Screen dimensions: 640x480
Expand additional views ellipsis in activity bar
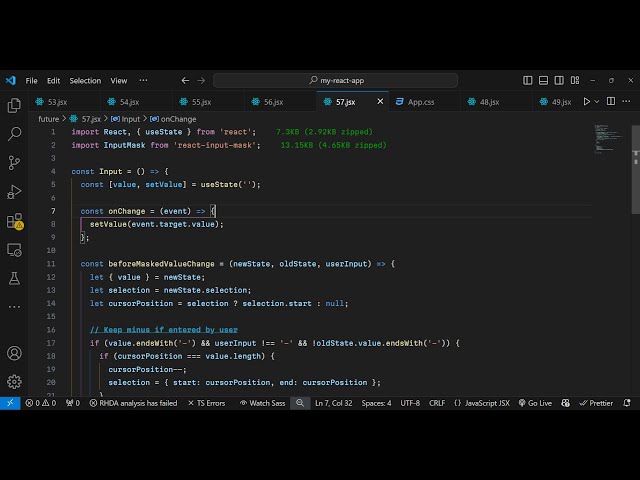[x=14, y=304]
